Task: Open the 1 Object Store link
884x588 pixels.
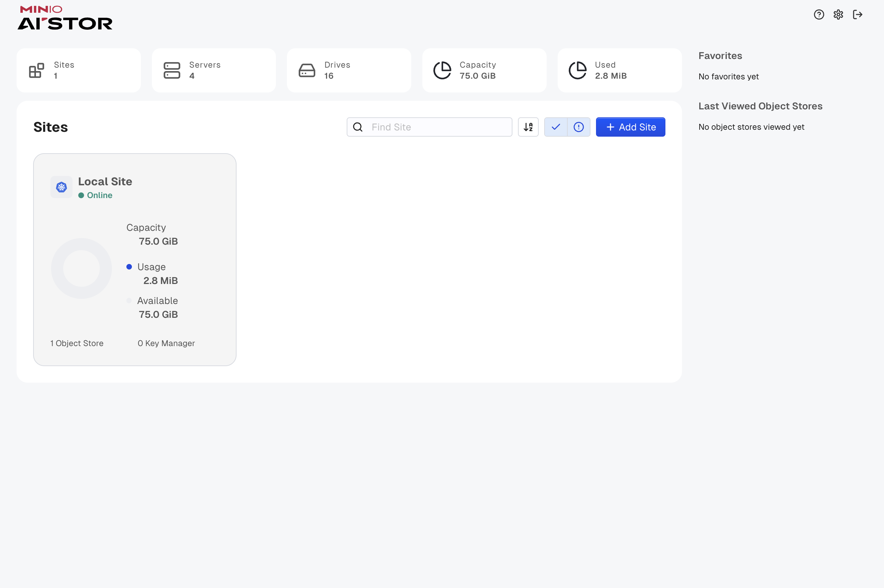Action: click(x=77, y=343)
